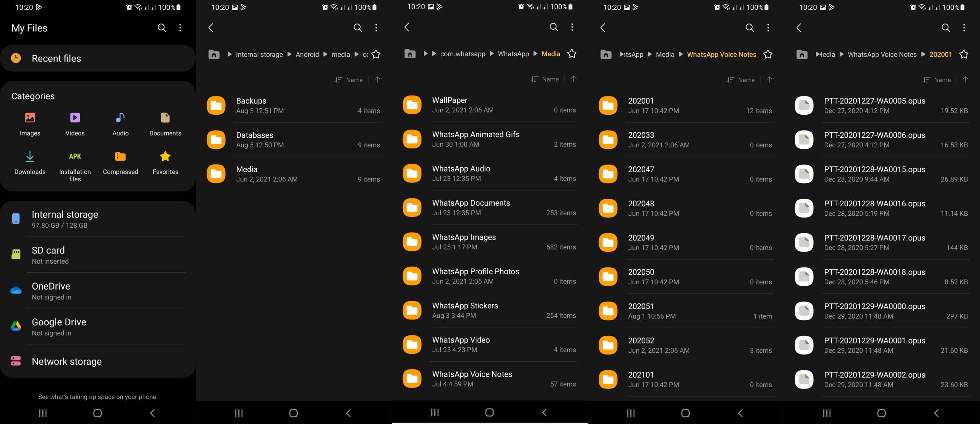Image resolution: width=980 pixels, height=424 pixels.
Task: Open Name sort dropdown in Media screen
Action: pyautogui.click(x=545, y=79)
